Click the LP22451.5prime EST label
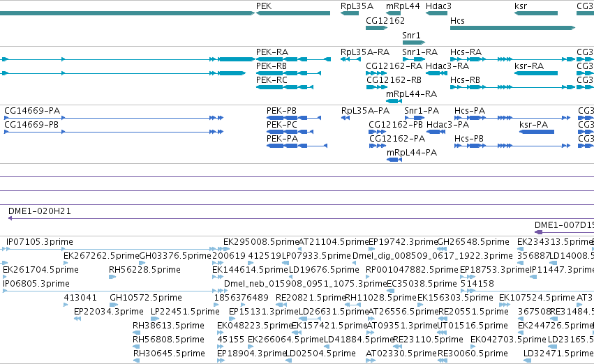Viewport: 594px width, 364px height. coord(185,312)
